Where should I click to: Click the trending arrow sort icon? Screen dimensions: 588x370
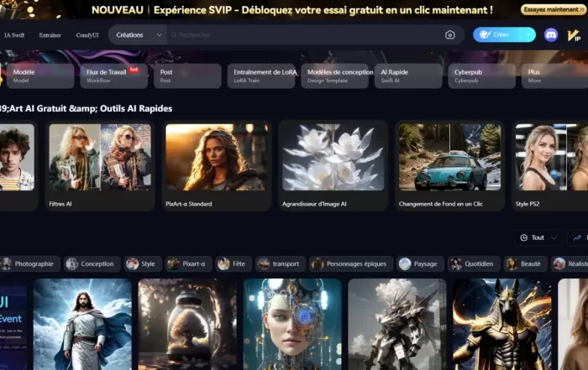click(x=577, y=237)
